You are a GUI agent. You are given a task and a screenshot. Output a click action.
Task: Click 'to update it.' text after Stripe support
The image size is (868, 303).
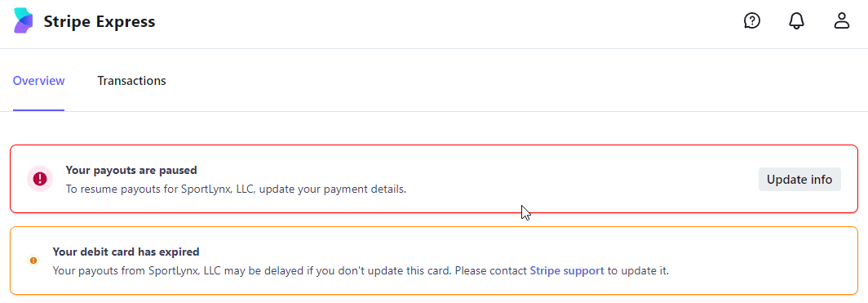click(638, 271)
